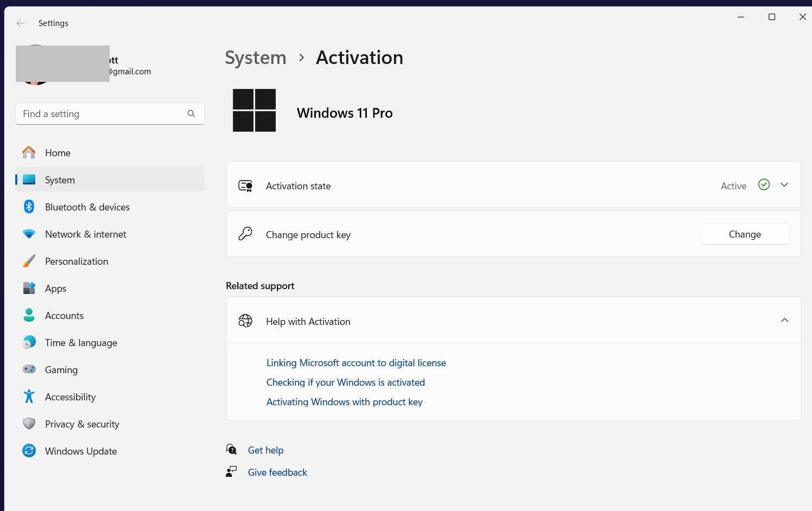
Task: Click the Bluetooth & devices icon
Action: 29,207
